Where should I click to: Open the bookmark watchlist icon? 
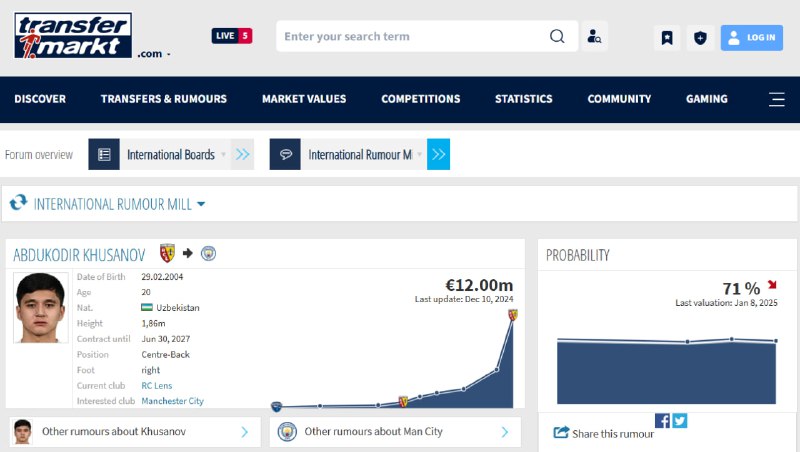coord(667,37)
